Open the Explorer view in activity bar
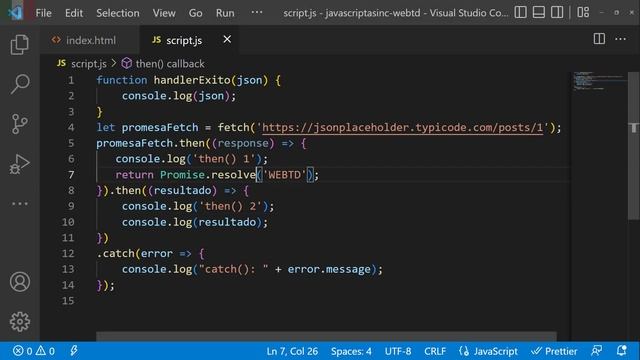 [x=20, y=44]
